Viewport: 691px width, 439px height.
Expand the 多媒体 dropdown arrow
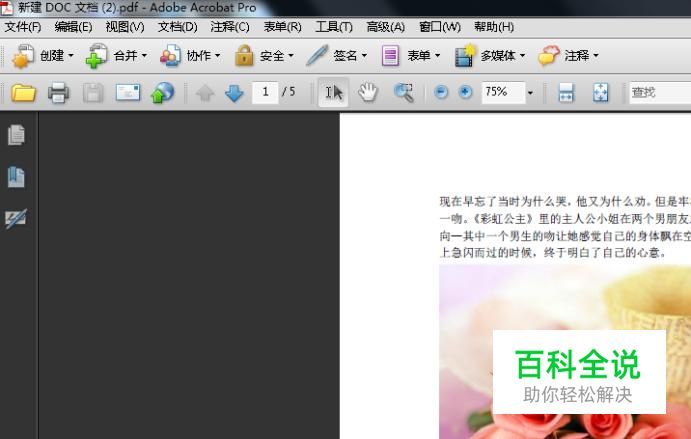pos(523,56)
